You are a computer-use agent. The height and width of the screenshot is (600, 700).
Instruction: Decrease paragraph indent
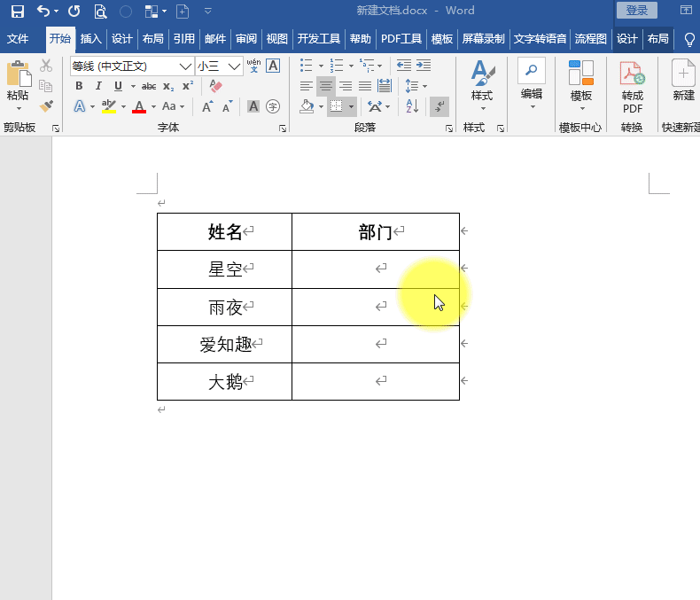[x=404, y=66]
